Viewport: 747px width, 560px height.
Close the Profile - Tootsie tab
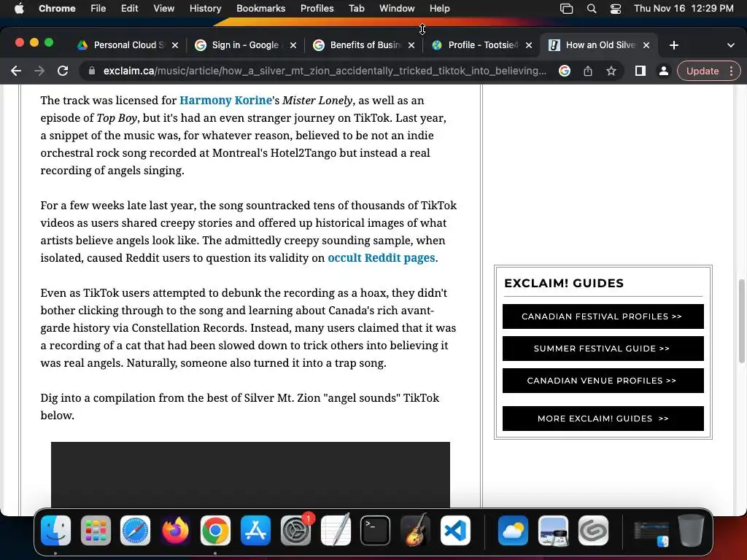pyautogui.click(x=529, y=45)
